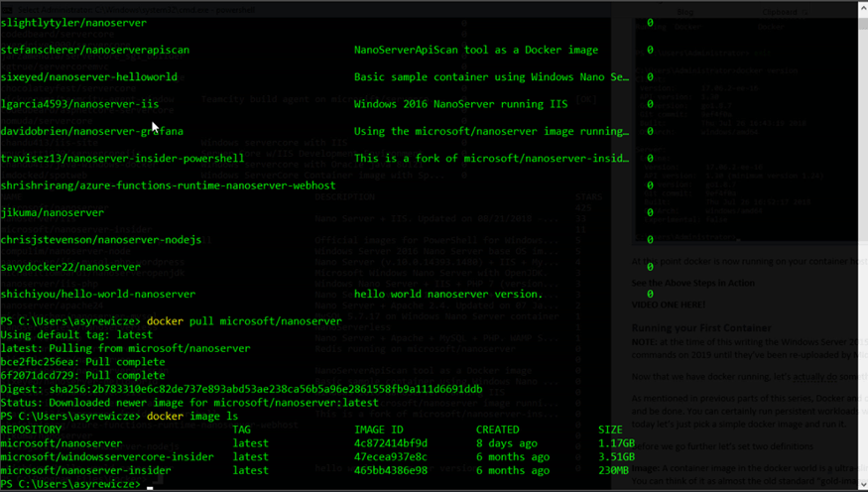Click 'Using the microsoft/nanoserver image running' description
The height and width of the screenshot is (492, 868).
pyautogui.click(x=492, y=131)
